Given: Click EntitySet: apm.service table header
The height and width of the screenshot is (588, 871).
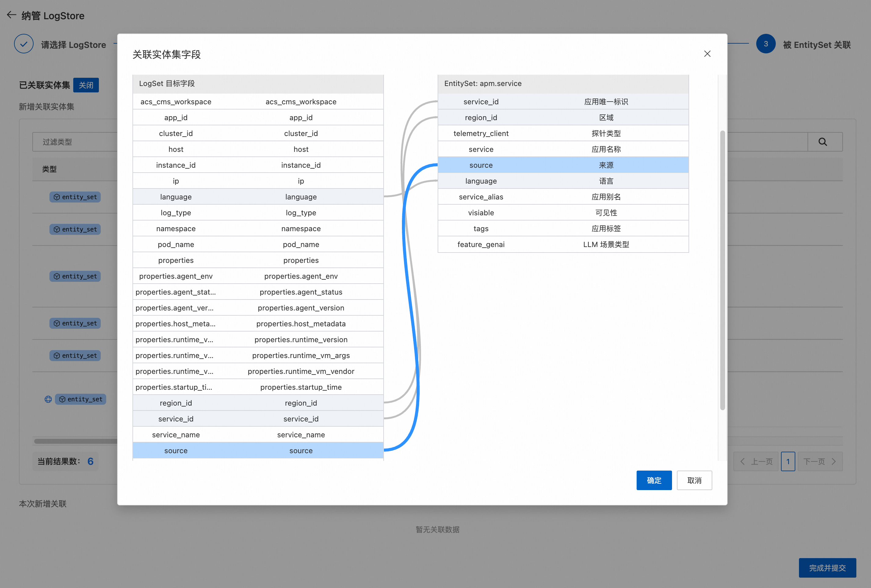Looking at the screenshot, I should pos(563,84).
